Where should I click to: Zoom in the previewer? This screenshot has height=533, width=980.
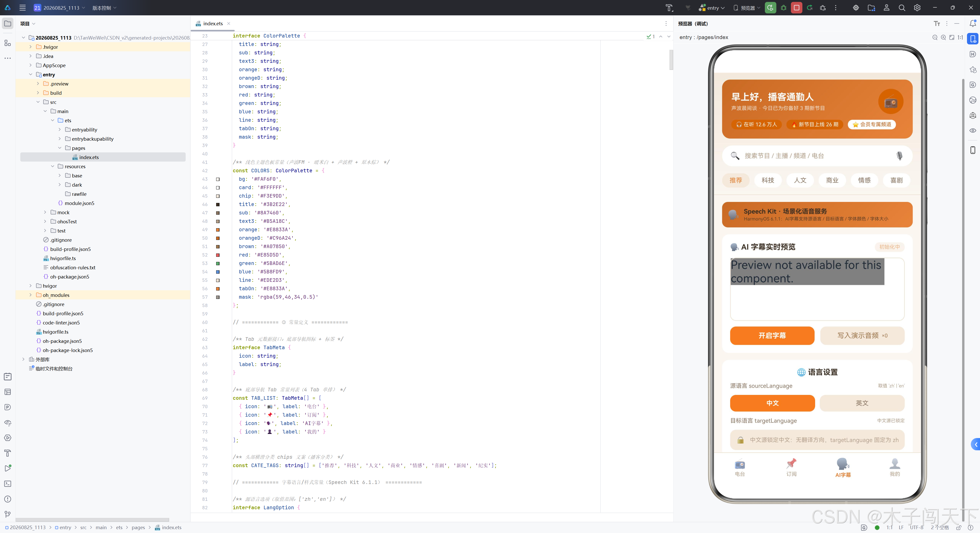(943, 37)
